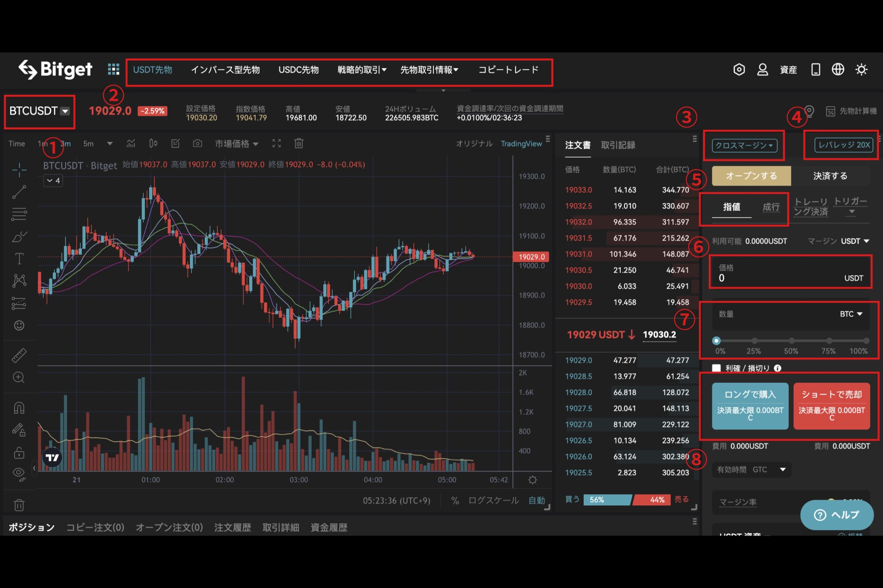Select the ruler measure tool
Viewport: 883px width, 588px height.
click(x=19, y=355)
